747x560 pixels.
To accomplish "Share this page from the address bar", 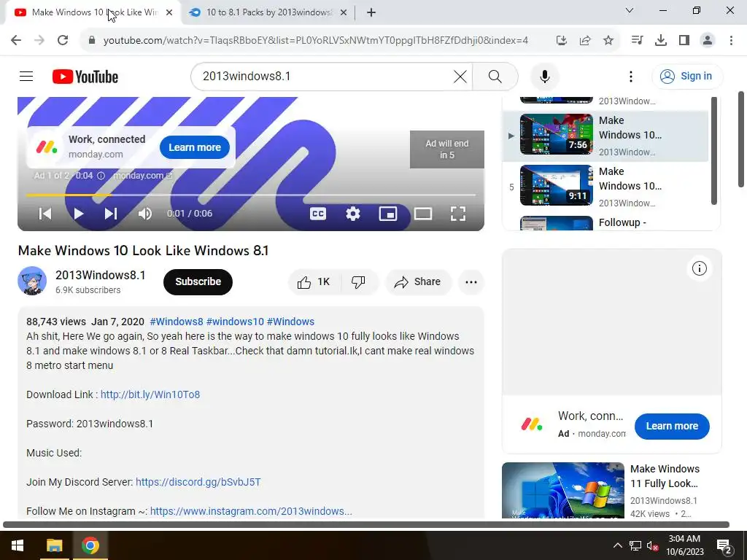I will point(585,41).
